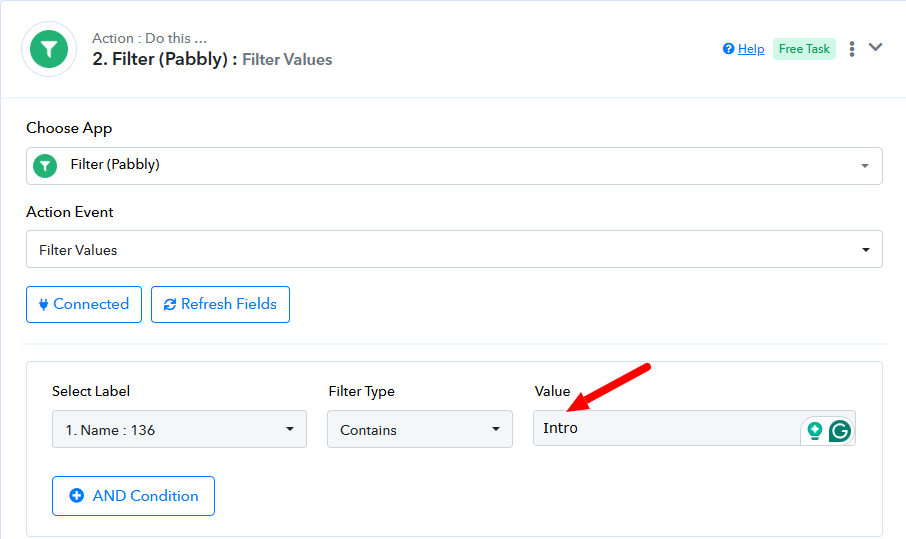Click the blue Help question mark icon
The height and width of the screenshot is (539, 906).
(728, 49)
